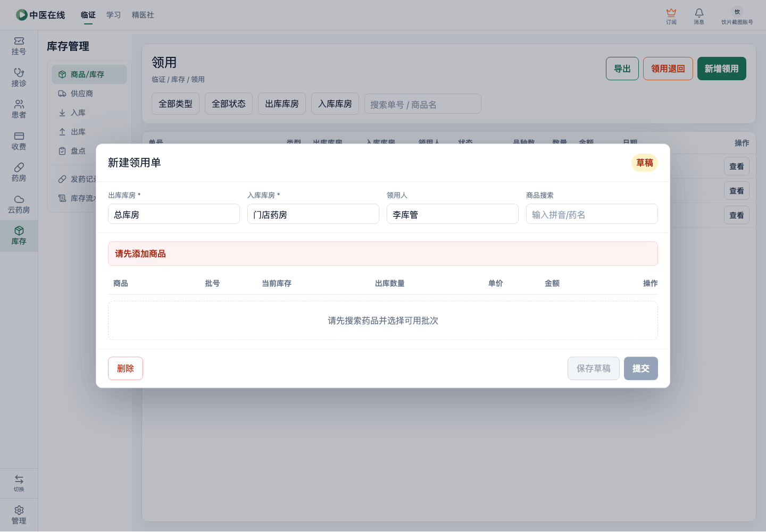
Task: Click the 删除 button in dialog
Action: (x=126, y=368)
